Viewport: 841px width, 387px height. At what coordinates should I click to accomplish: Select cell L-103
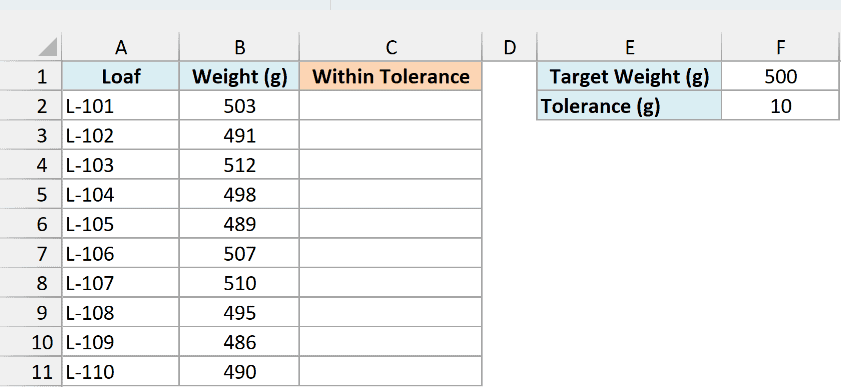click(x=121, y=165)
